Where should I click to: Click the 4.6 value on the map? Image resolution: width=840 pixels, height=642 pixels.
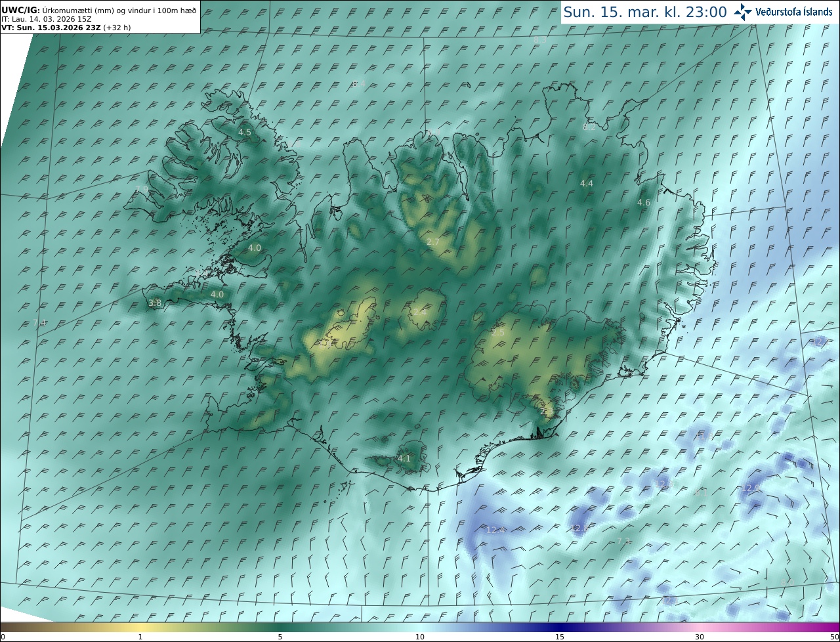click(644, 202)
